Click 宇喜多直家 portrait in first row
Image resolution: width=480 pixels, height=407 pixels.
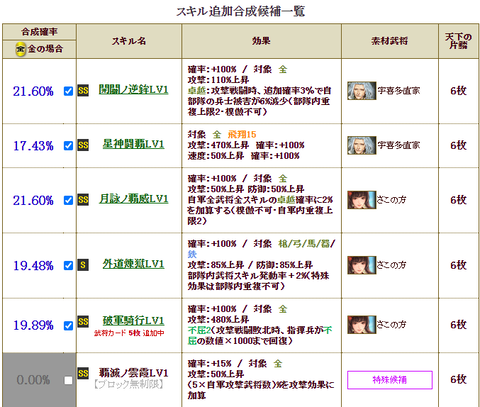(x=362, y=91)
